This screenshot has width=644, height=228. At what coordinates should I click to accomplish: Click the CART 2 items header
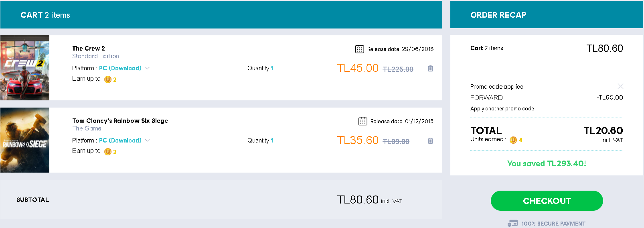(x=45, y=15)
